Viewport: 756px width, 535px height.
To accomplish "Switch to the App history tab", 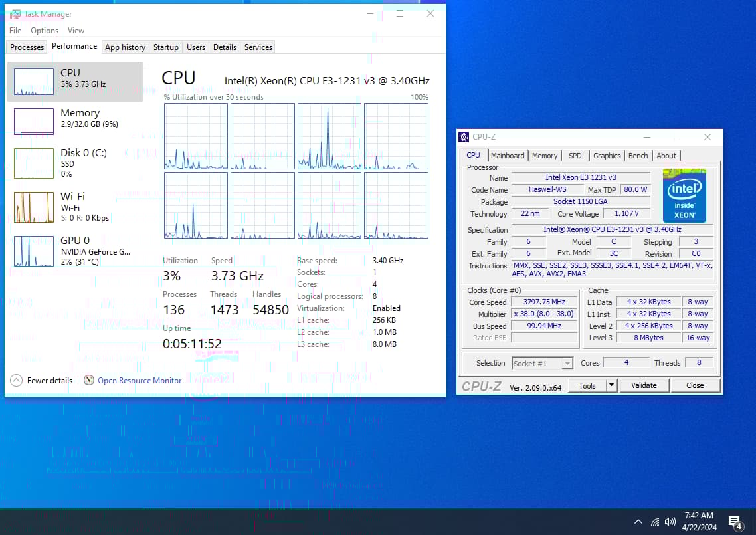I will pos(125,47).
